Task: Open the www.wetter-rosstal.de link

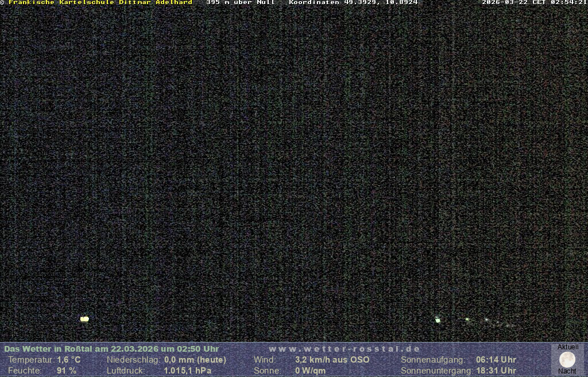Action: [x=345, y=349]
